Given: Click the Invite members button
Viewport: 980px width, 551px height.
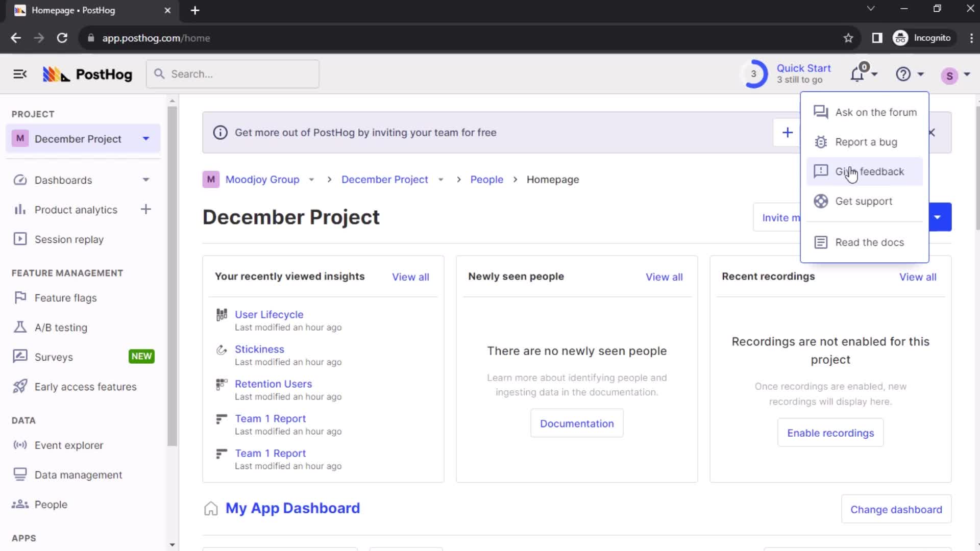Looking at the screenshot, I should 778,217.
